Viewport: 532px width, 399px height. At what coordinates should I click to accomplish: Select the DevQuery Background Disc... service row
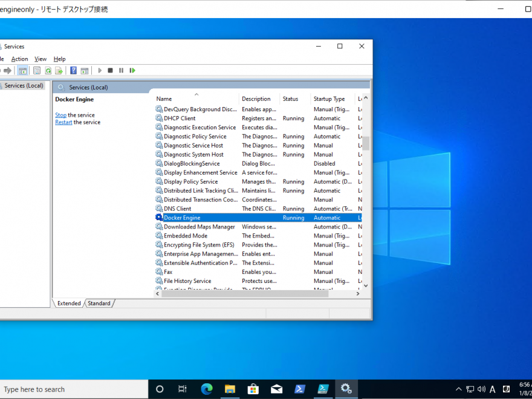coord(258,109)
